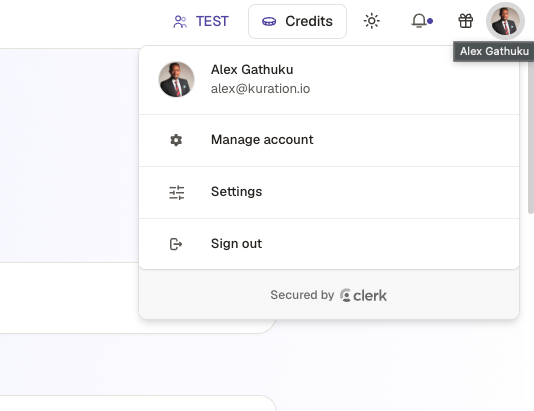
Task: Click the Clerk logo link
Action: (x=363, y=295)
